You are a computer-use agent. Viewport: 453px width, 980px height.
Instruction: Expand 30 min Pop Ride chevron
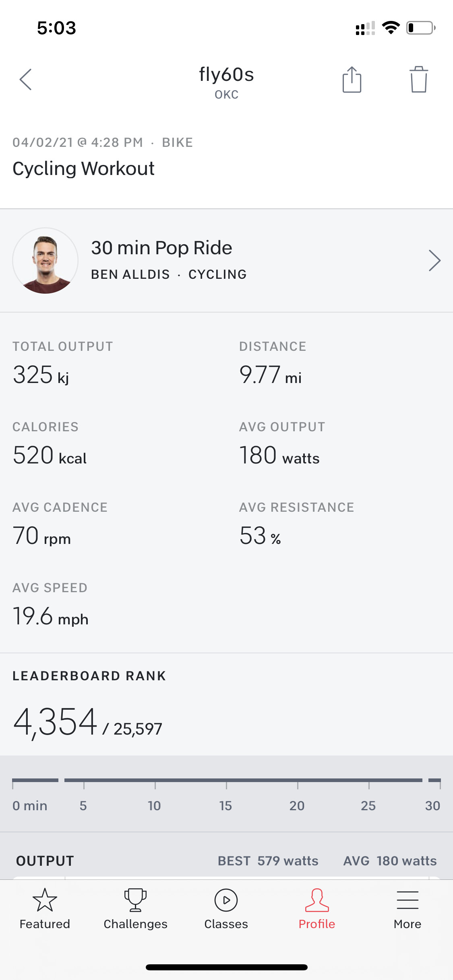pos(434,261)
